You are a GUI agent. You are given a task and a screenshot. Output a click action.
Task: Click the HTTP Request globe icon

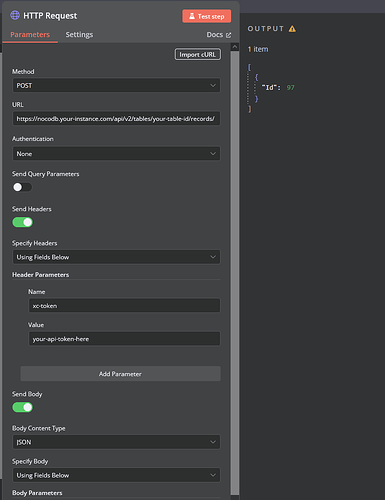15,15
